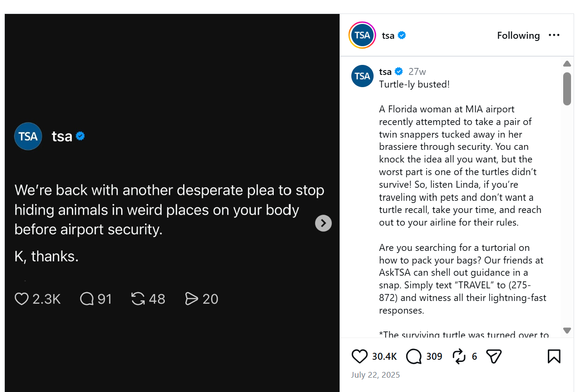
Task: Save the post with bookmark icon
Action: [x=554, y=356]
